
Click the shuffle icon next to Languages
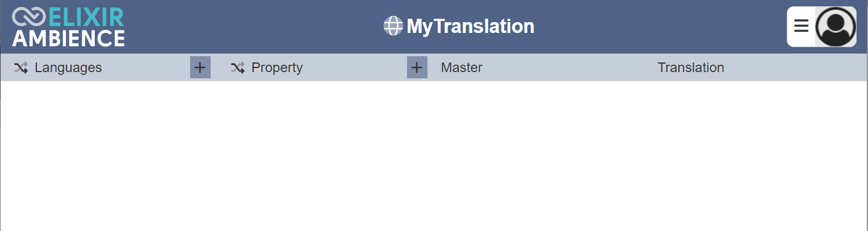pos(21,68)
